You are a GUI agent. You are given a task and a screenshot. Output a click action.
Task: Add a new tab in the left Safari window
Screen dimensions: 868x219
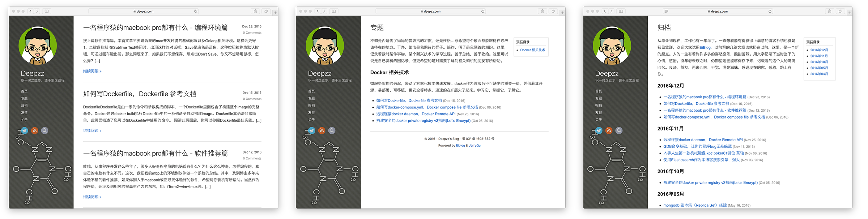[275, 13]
